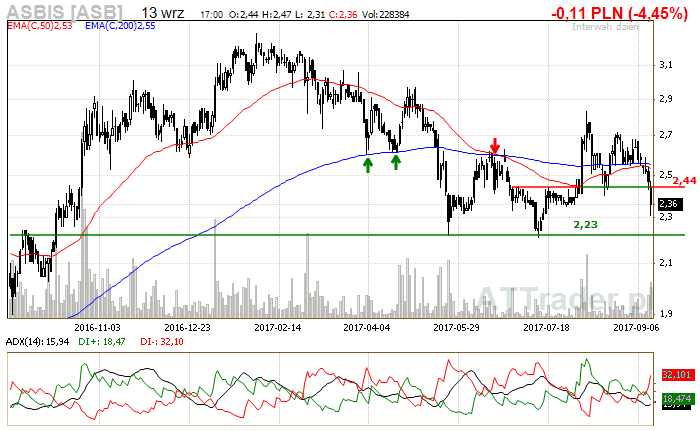Click the current price tag 2,36
Image resolution: width=700 pixels, height=431 pixels.
point(670,204)
